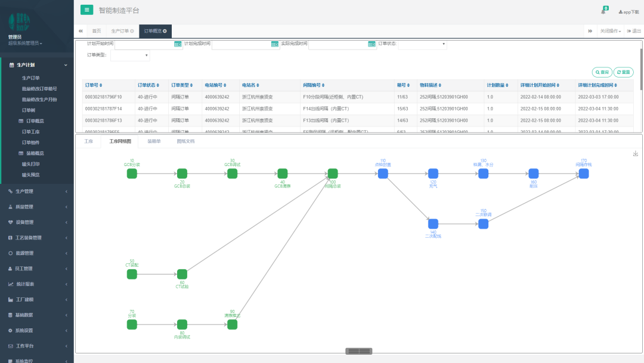644x363 pixels.
Task: Open the 订单类型 dropdown
Action: pos(130,56)
